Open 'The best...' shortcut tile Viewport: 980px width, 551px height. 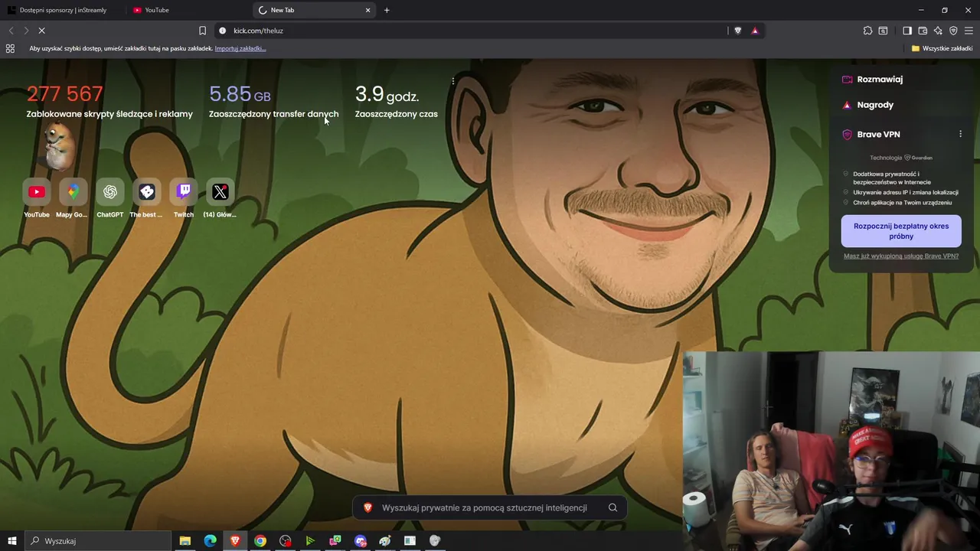pyautogui.click(x=147, y=199)
